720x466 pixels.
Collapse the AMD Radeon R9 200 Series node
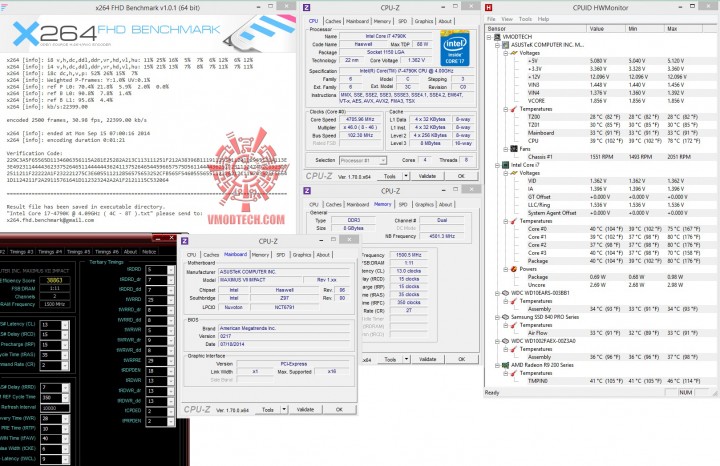coord(497,365)
